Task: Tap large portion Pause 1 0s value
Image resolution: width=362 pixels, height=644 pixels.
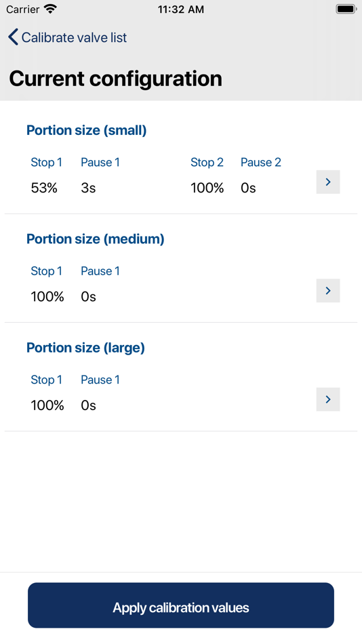Action: [88, 405]
